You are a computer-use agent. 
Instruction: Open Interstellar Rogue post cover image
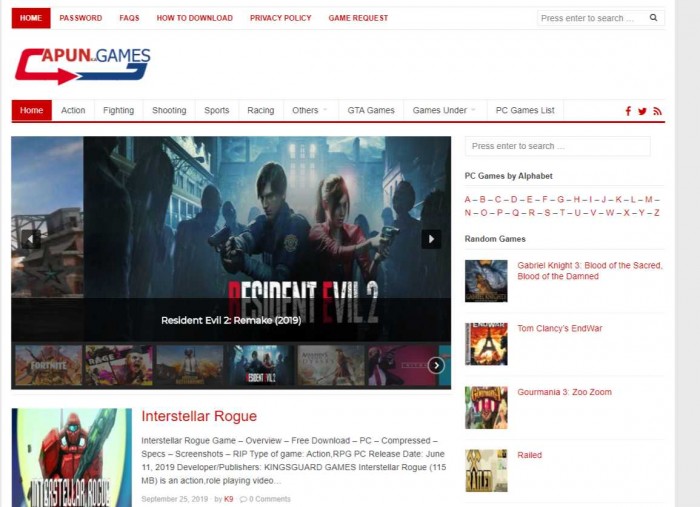72,457
